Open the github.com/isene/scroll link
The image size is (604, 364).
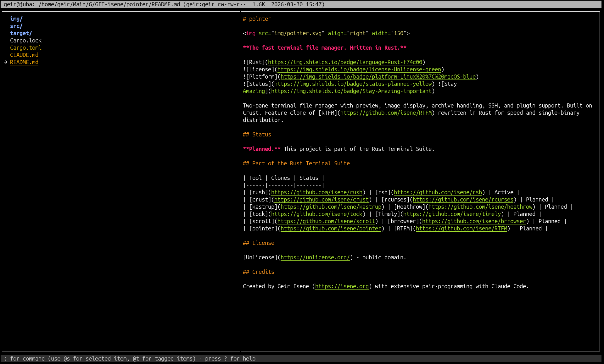326,221
